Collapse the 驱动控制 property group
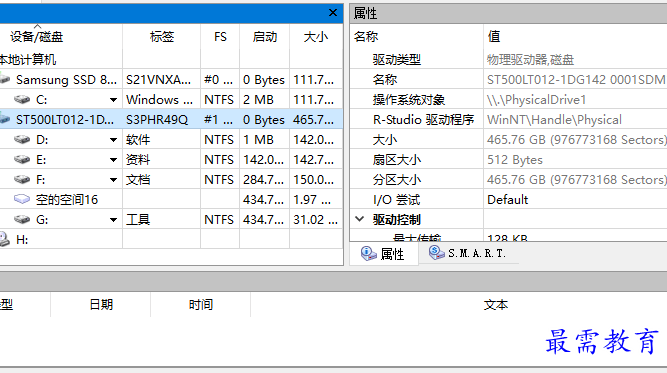Image resolution: width=667 pixels, height=373 pixels. (x=360, y=219)
